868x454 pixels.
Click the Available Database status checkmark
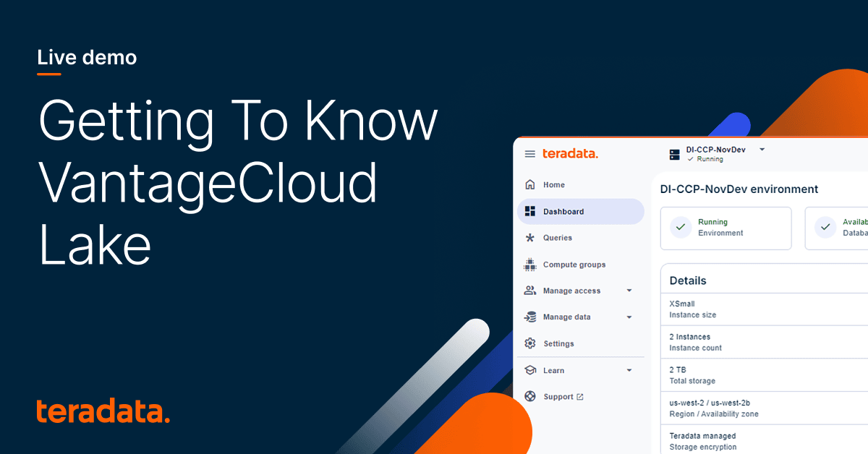pyautogui.click(x=825, y=227)
